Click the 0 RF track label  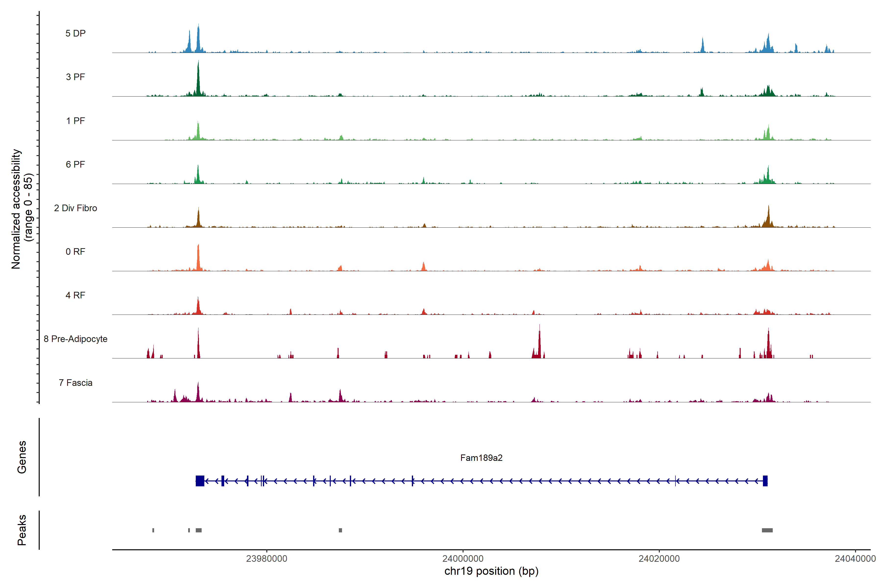75,252
